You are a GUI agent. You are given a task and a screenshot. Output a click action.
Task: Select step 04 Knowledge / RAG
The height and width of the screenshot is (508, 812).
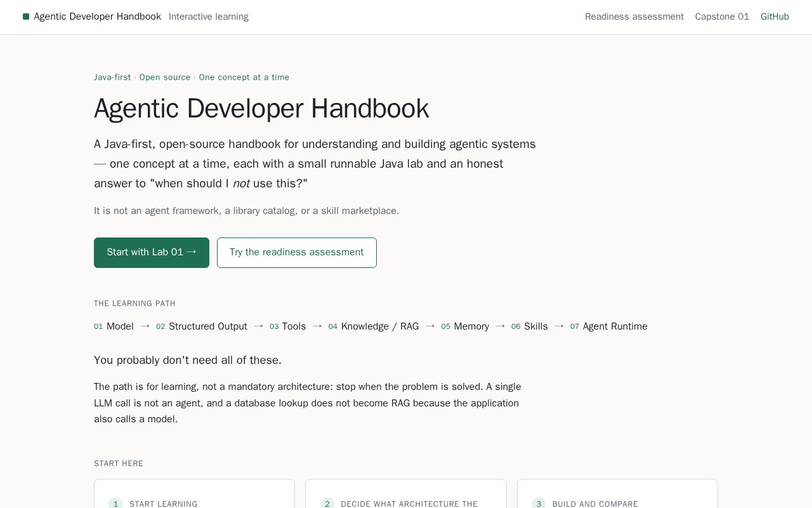click(x=374, y=326)
